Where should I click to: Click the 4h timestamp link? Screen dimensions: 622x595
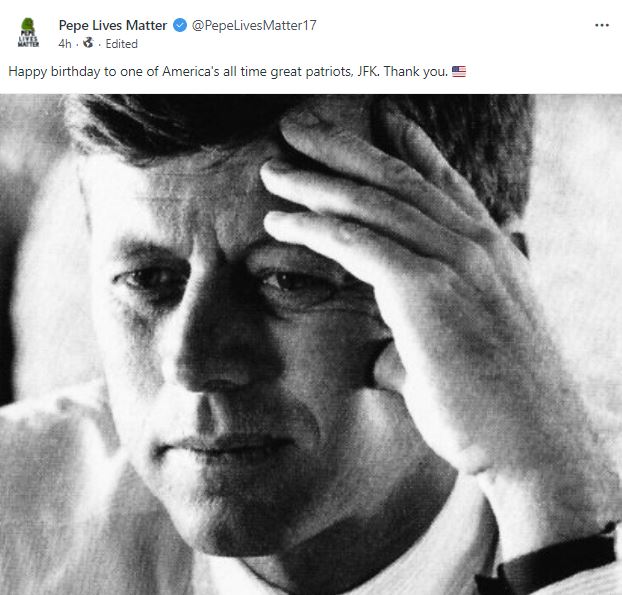(65, 44)
